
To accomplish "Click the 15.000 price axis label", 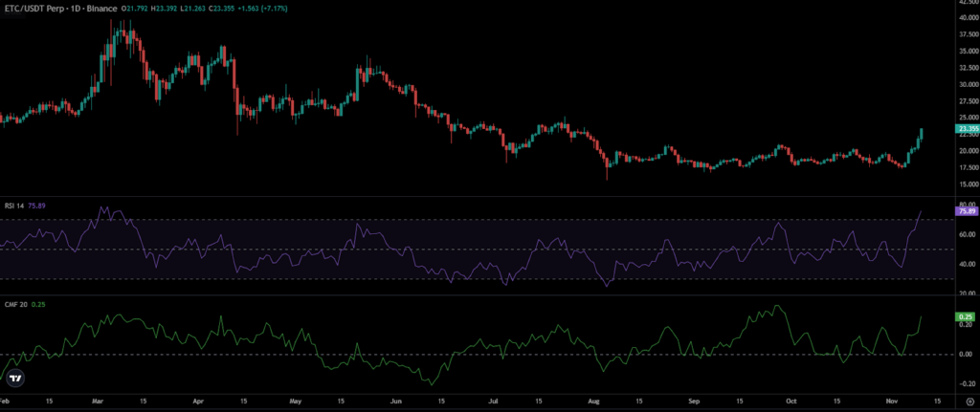I will click(x=968, y=184).
